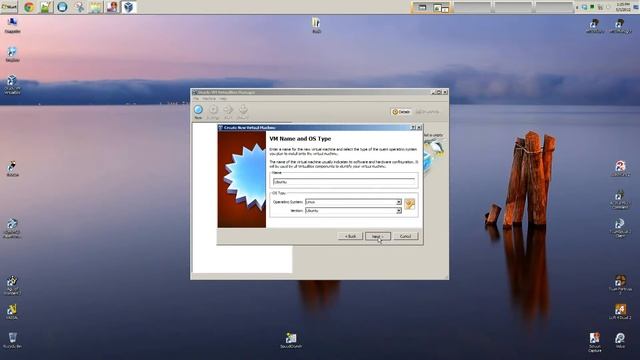Open the OS Version dropdown

tap(353, 211)
